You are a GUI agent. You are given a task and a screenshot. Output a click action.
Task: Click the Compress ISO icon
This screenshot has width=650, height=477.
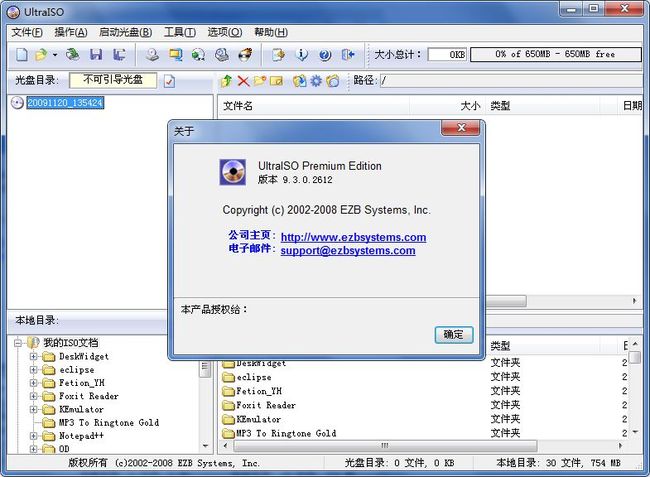click(x=199, y=54)
